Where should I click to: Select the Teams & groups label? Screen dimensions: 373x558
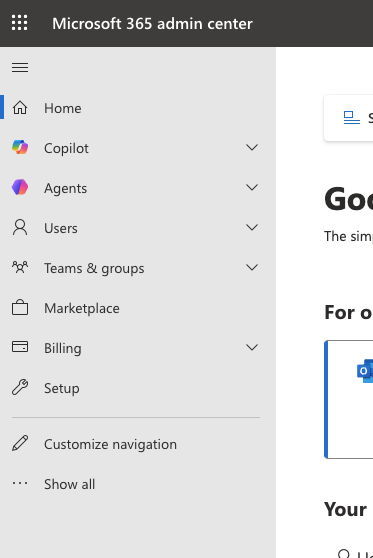[94, 269]
